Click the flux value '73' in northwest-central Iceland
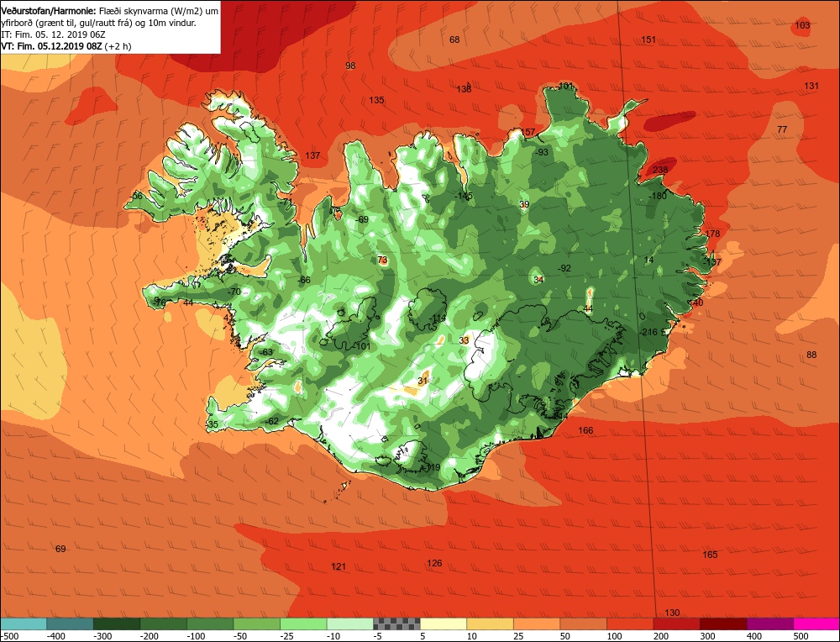Image resolution: width=840 pixels, height=642 pixels. (x=382, y=260)
